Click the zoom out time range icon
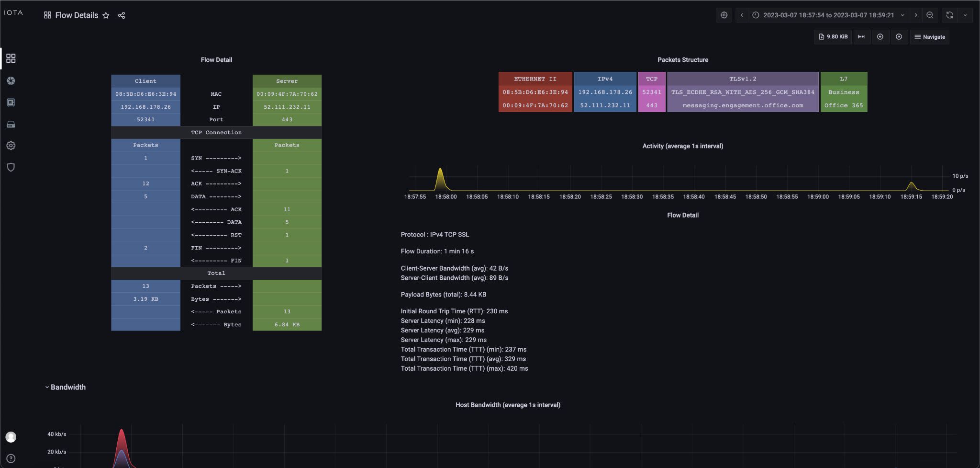Image resolution: width=980 pixels, height=468 pixels. [930, 15]
